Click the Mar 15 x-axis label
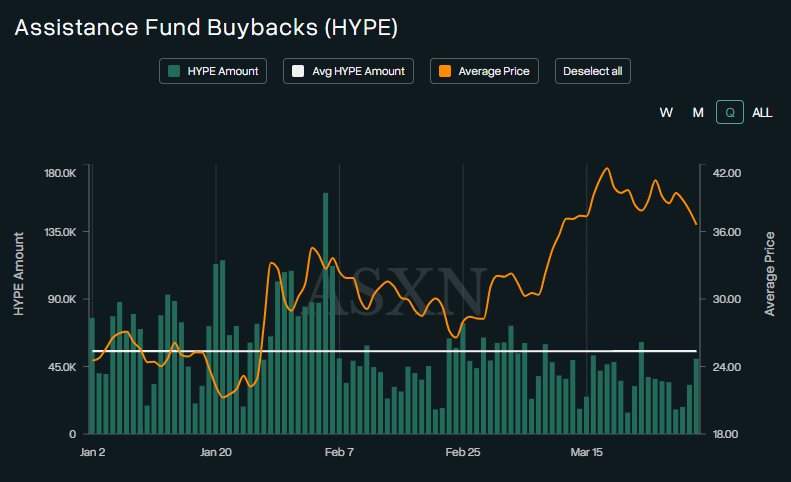The width and height of the screenshot is (791, 482). pyautogui.click(x=587, y=452)
